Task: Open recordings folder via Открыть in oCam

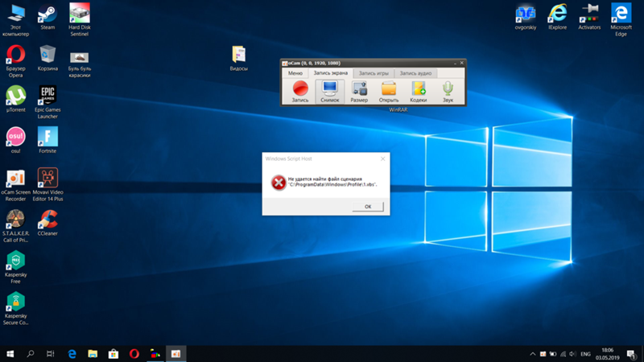Action: (389, 92)
